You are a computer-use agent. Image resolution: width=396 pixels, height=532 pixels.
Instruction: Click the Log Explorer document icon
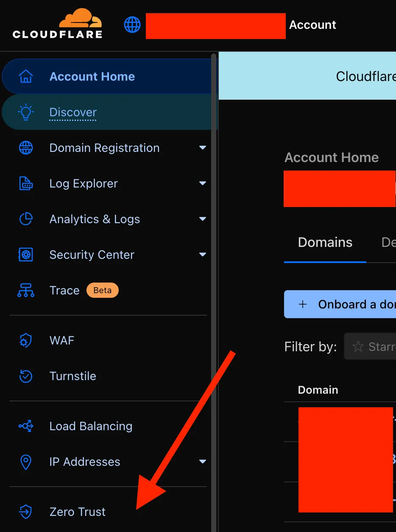(26, 183)
